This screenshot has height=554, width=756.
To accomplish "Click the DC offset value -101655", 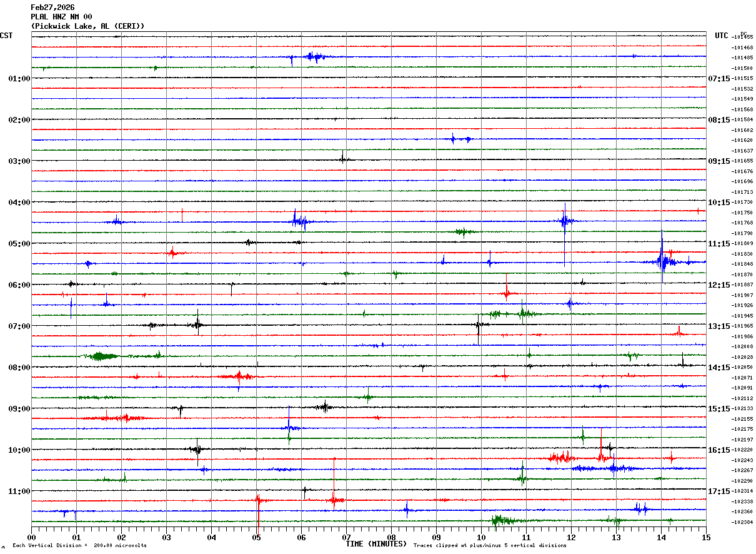I will pyautogui.click(x=742, y=161).
